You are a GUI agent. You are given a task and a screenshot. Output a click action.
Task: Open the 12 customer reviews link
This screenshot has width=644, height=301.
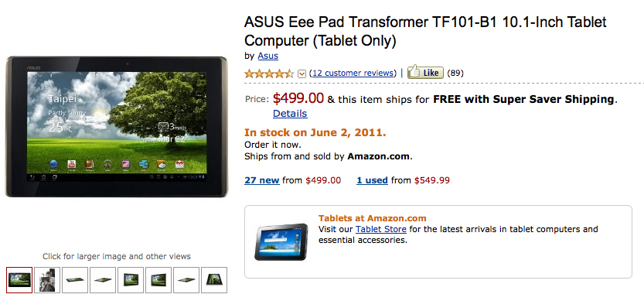point(352,74)
